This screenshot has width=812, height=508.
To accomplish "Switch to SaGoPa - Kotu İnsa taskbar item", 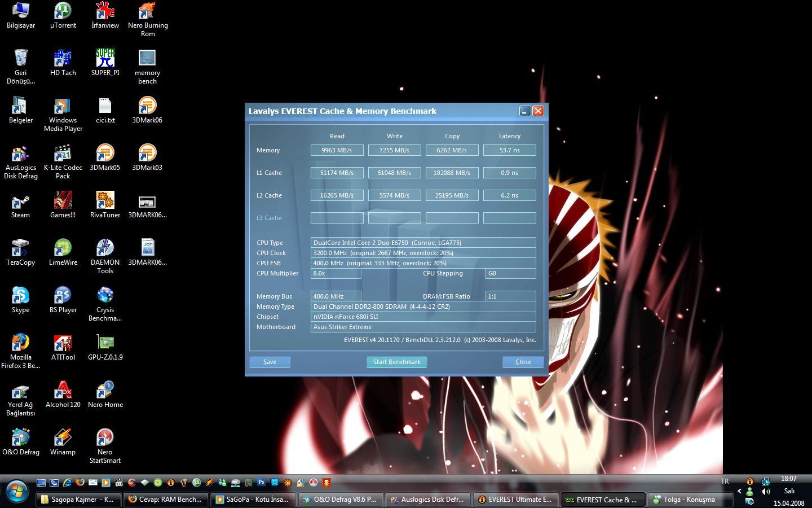I will [x=253, y=500].
